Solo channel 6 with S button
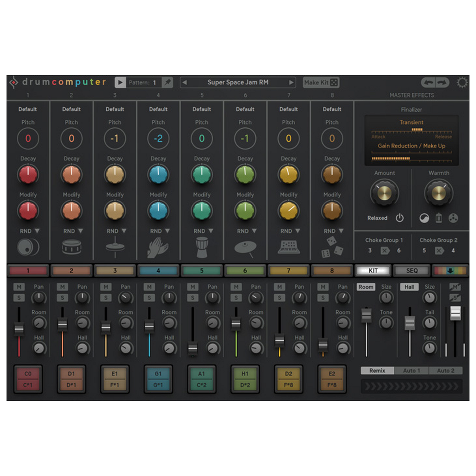This screenshot has width=476, height=476. coord(236,298)
